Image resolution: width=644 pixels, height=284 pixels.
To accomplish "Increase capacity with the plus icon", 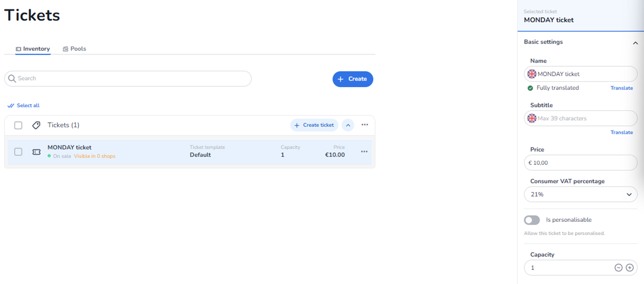I will pyautogui.click(x=630, y=268).
